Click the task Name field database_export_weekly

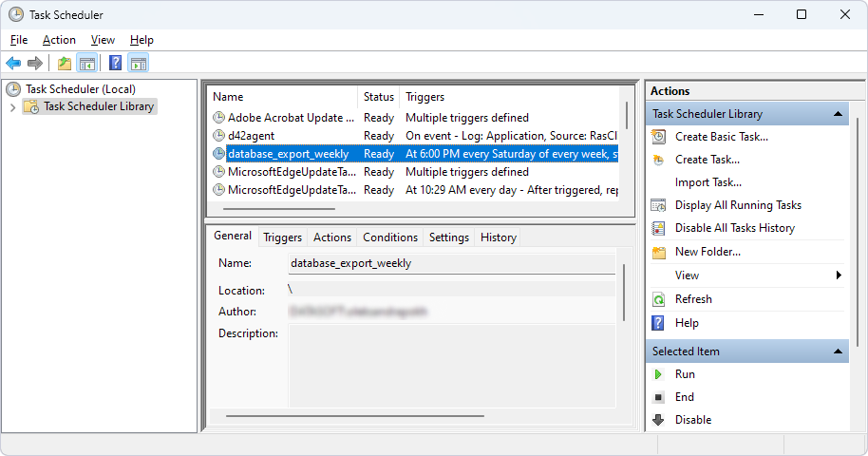[452, 264]
